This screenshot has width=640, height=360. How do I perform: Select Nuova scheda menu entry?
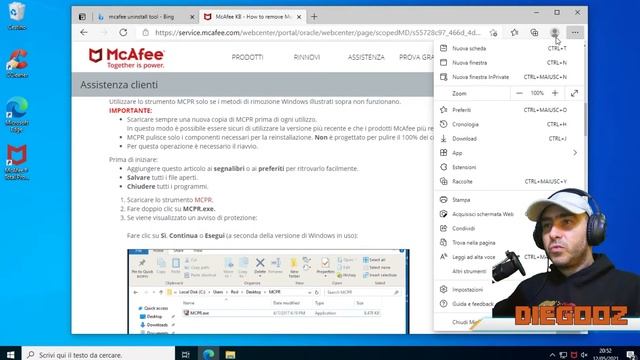[509, 48]
